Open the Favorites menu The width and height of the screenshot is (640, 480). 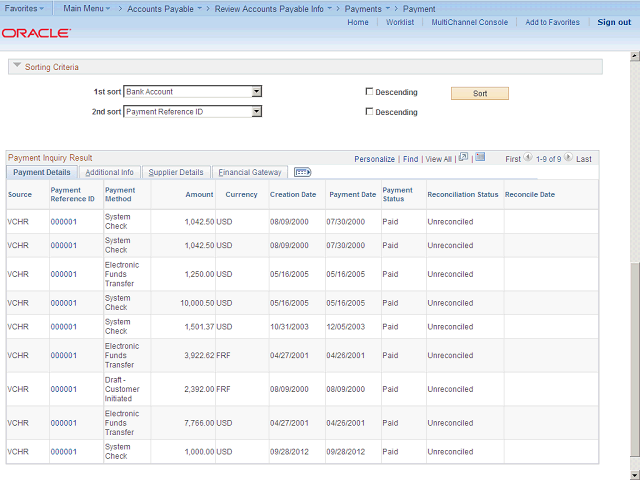coord(24,8)
